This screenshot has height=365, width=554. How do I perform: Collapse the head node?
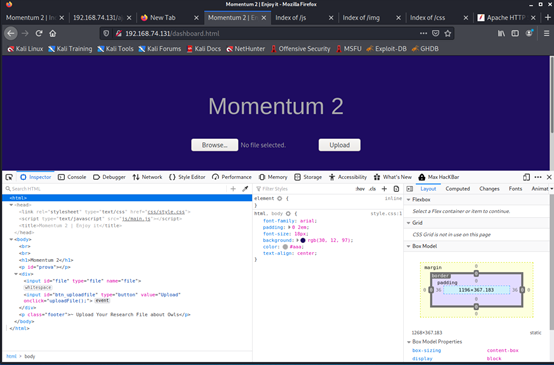click(x=11, y=205)
